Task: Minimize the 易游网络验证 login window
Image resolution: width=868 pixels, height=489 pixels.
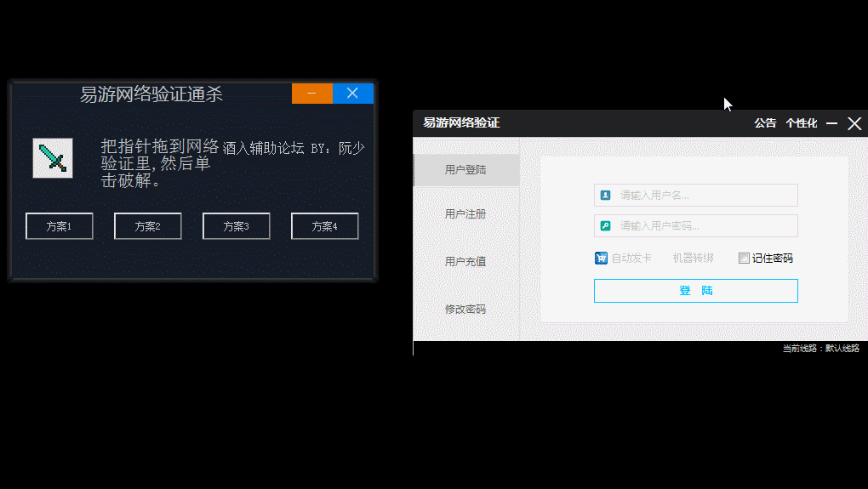Action: [831, 123]
